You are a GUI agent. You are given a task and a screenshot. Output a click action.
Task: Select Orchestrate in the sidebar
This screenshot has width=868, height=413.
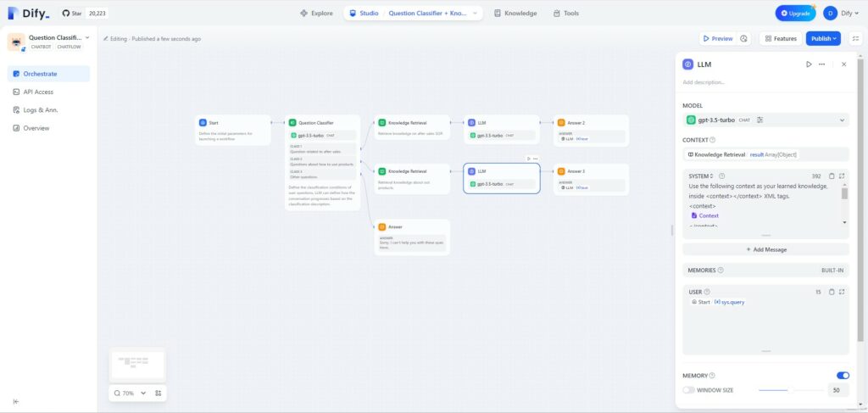point(48,74)
